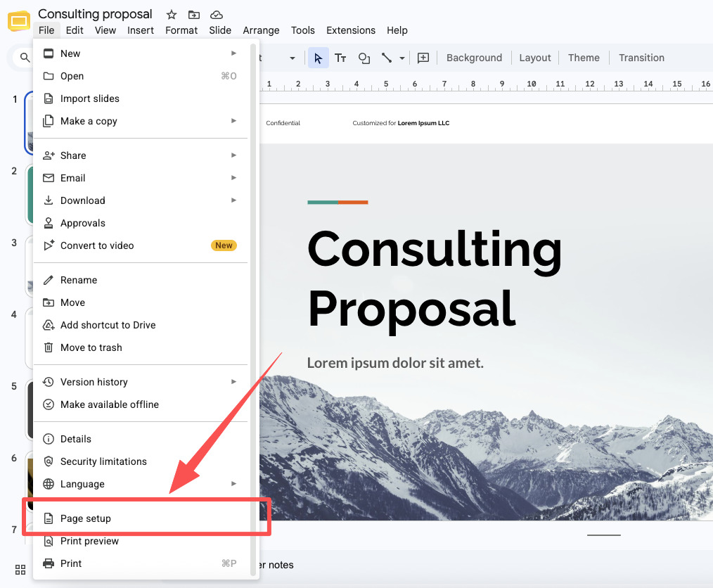
Task: Click the trash icon for Move to trash
Action: [49, 347]
